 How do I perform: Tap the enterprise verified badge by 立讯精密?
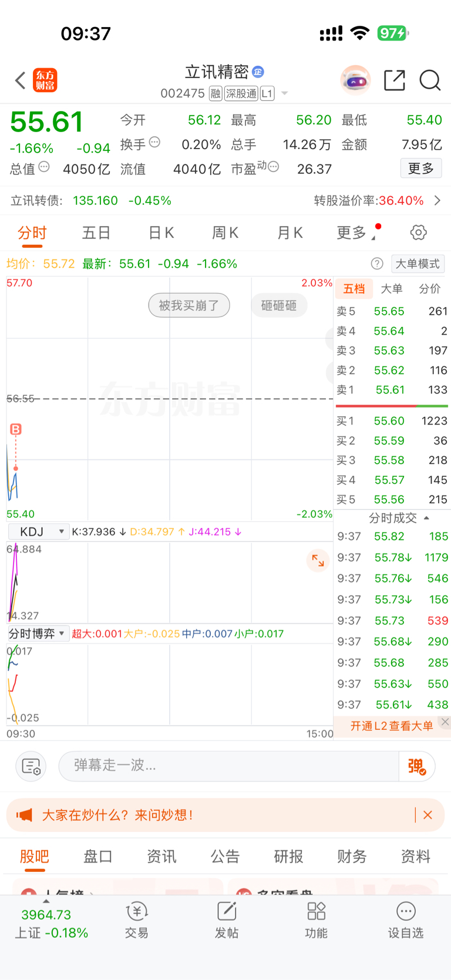click(258, 72)
